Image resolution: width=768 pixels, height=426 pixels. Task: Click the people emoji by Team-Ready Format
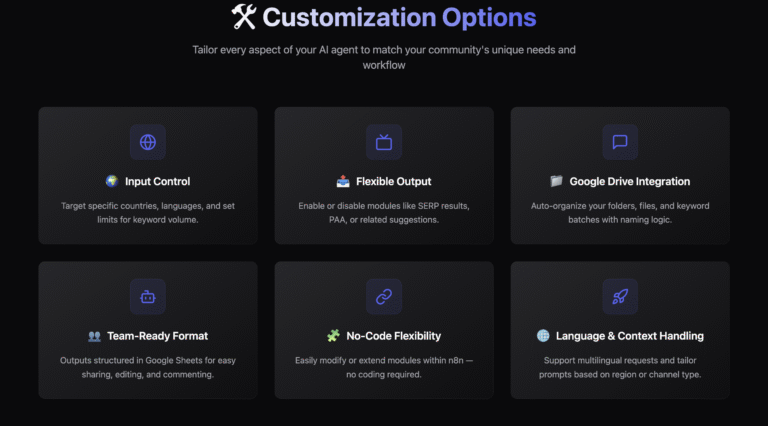pyautogui.click(x=94, y=336)
